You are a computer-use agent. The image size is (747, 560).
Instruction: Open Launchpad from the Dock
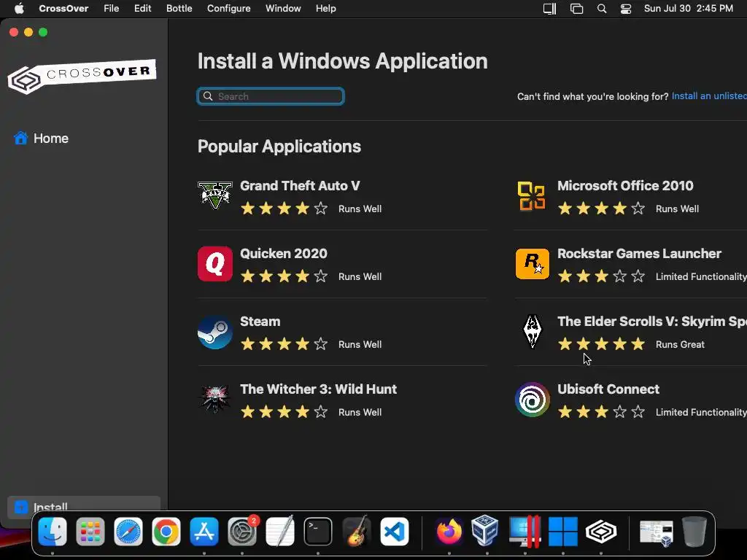pyautogui.click(x=90, y=532)
